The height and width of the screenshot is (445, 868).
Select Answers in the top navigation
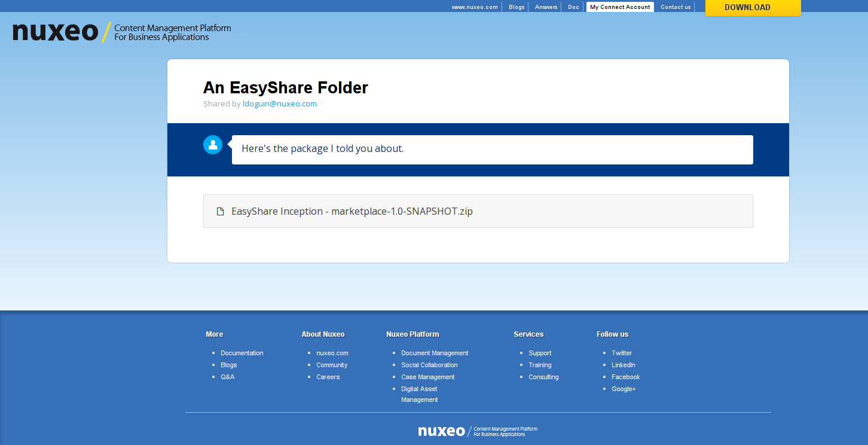coord(546,7)
